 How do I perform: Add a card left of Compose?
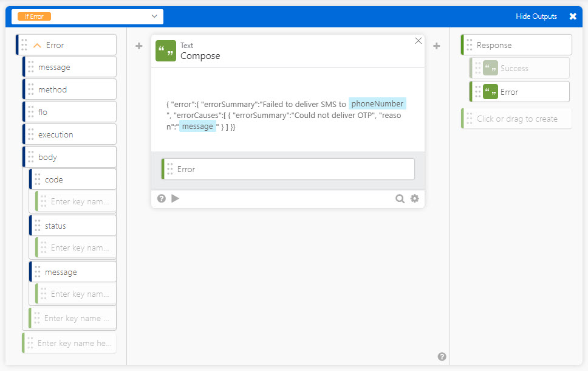tap(138, 46)
